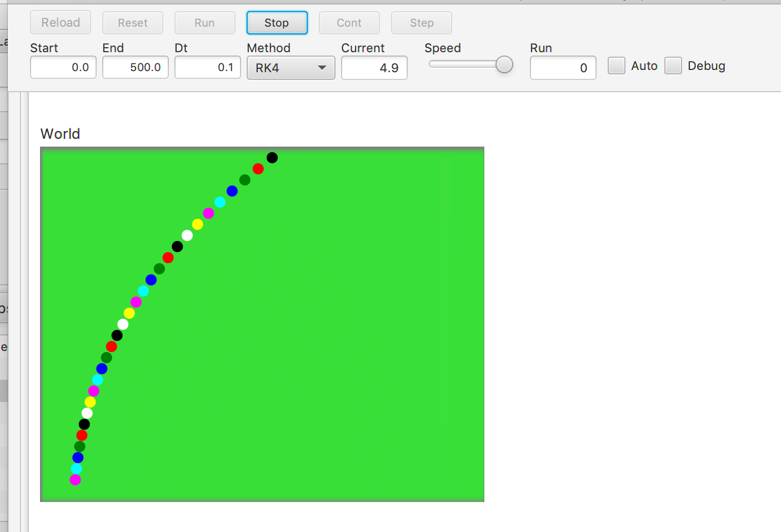The width and height of the screenshot is (781, 532).
Task: Click the topmost dark green dot
Action: [x=245, y=180]
